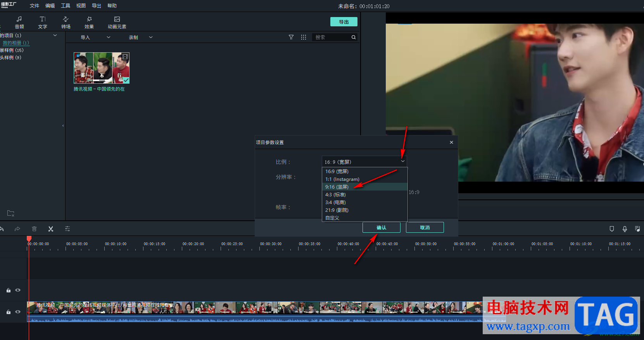
Task: Open the 转场 (Transitions) icon
Action: tap(66, 19)
